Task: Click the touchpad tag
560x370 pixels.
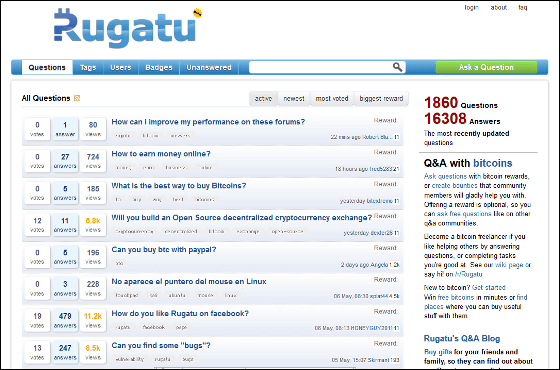Action: point(126,295)
